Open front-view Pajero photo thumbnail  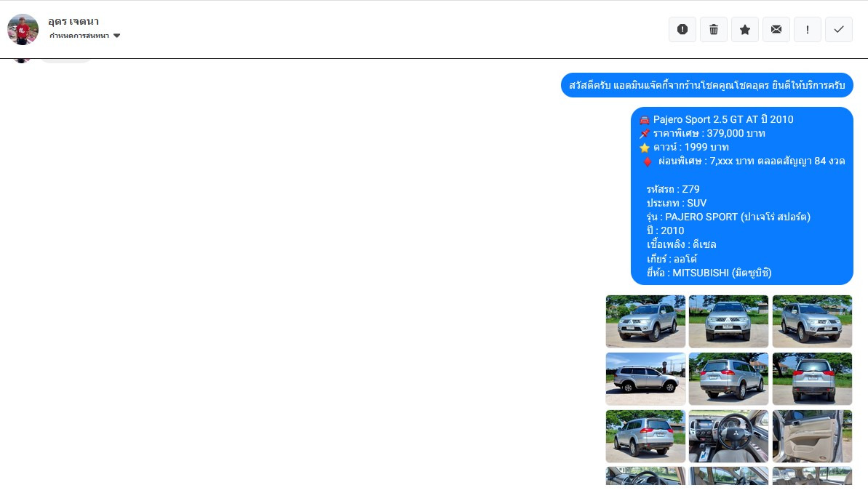(728, 321)
